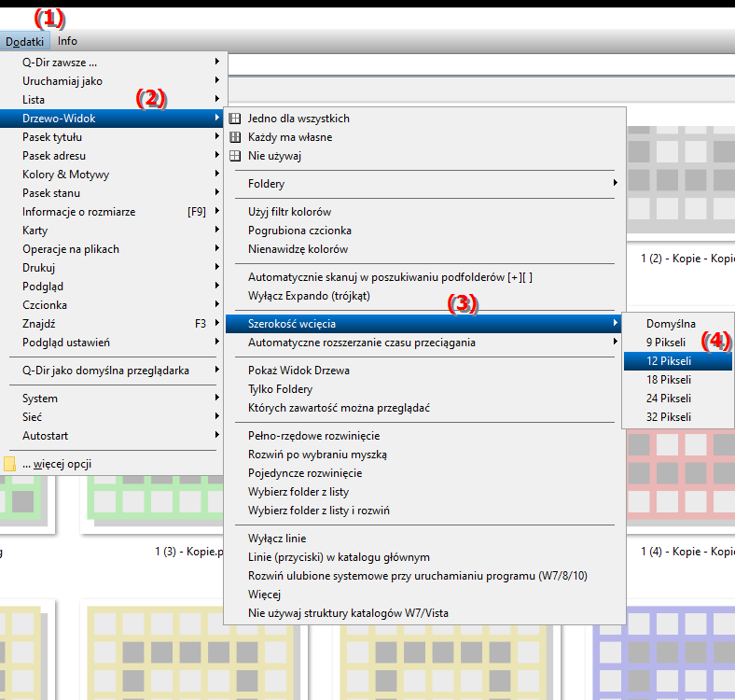This screenshot has height=700, width=735.
Task: Open 'Kolory & Motywy' submenu
Action: 112,175
